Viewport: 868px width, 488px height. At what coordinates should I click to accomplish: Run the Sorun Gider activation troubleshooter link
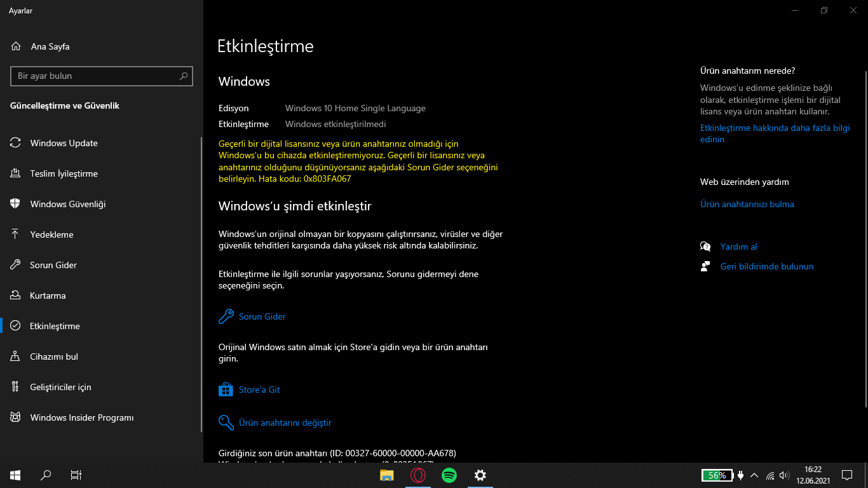point(252,316)
